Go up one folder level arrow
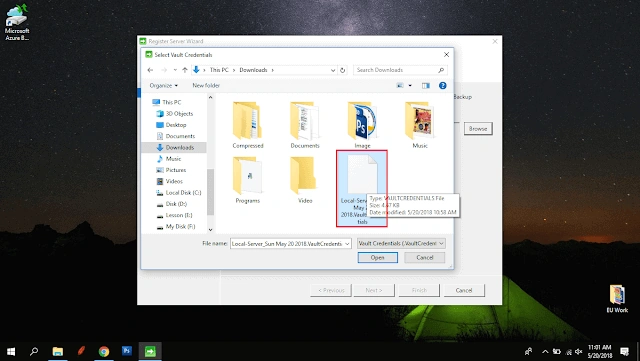 tap(185, 70)
